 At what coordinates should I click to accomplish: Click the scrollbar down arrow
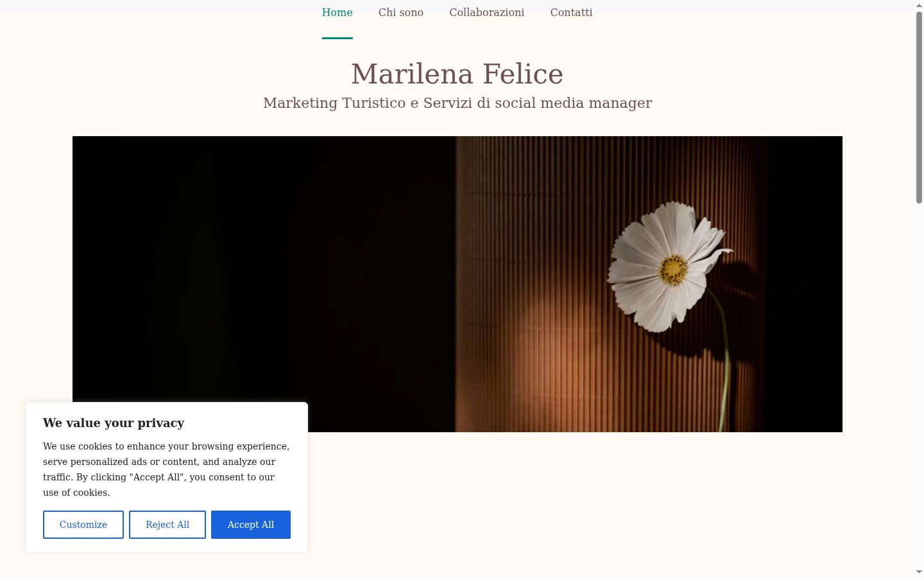[x=919, y=572]
